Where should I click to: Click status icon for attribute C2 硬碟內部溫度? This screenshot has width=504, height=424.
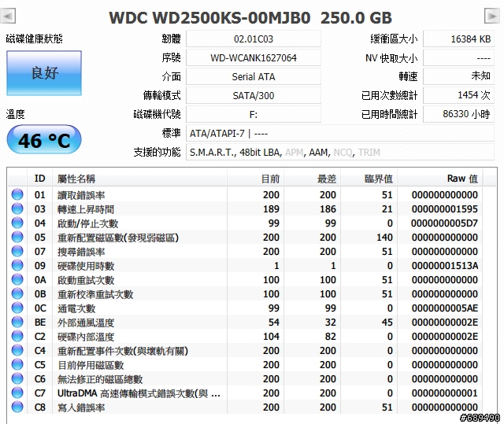[17, 336]
